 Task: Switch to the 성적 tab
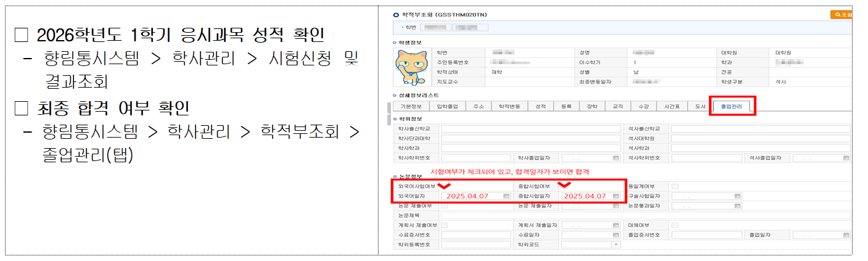pos(541,106)
